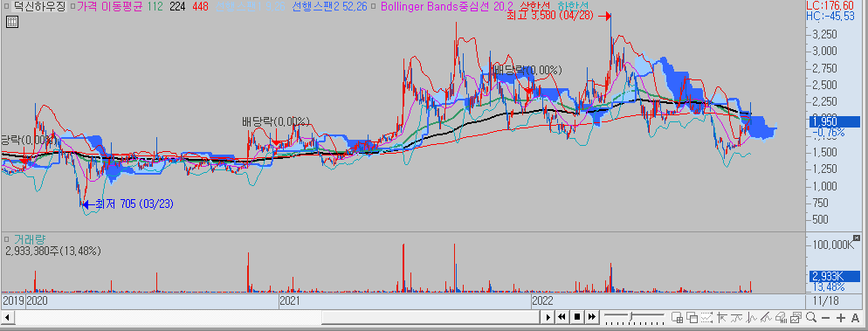Click the diagonal trend line icon

click(766, 317)
